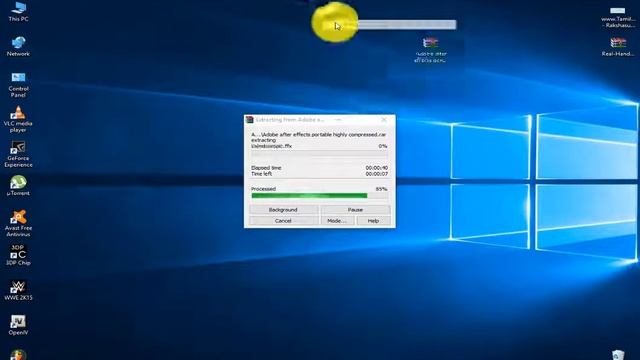This screenshot has height=360, width=640.
Task: Open Control Panel desktop shortcut
Action: (18, 84)
